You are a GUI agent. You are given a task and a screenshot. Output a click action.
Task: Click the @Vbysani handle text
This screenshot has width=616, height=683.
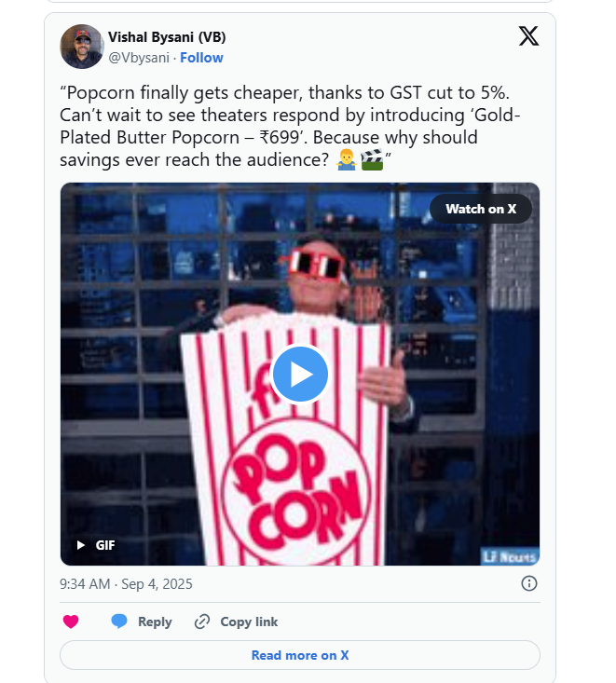pos(139,58)
